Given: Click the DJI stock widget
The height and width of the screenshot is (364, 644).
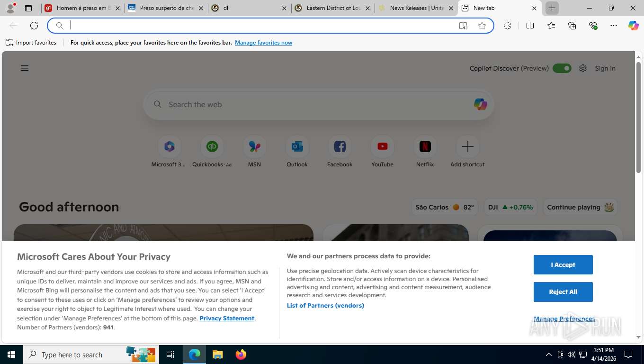Looking at the screenshot, I should click(x=510, y=207).
